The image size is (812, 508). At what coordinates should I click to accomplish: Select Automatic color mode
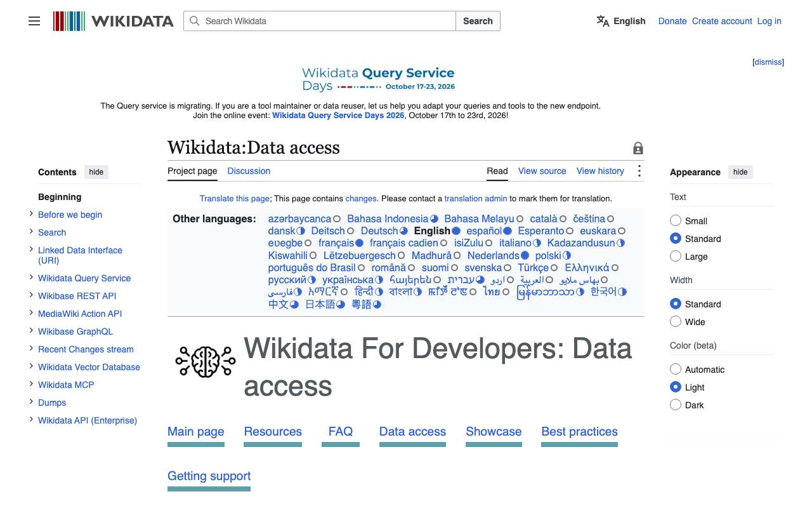point(676,370)
